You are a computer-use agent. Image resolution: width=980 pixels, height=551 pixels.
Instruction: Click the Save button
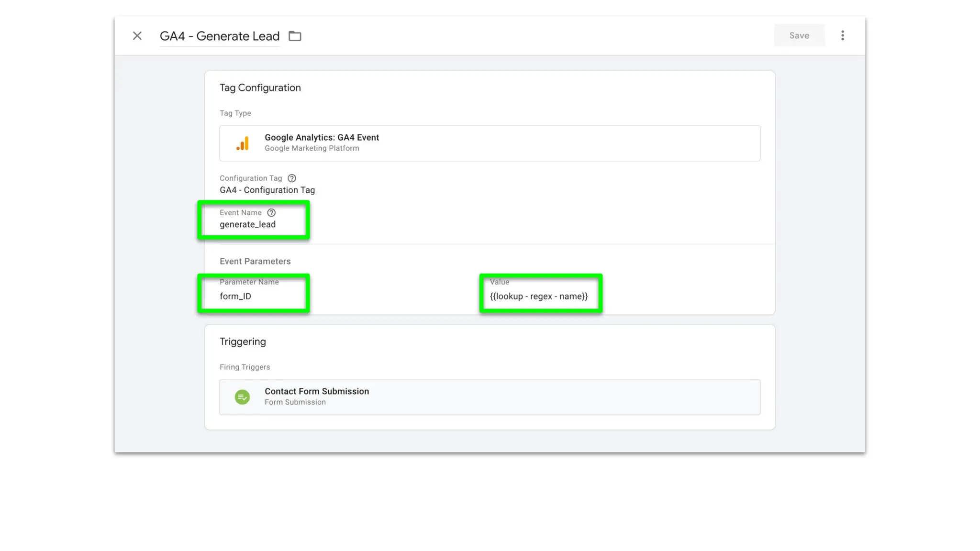(x=799, y=35)
